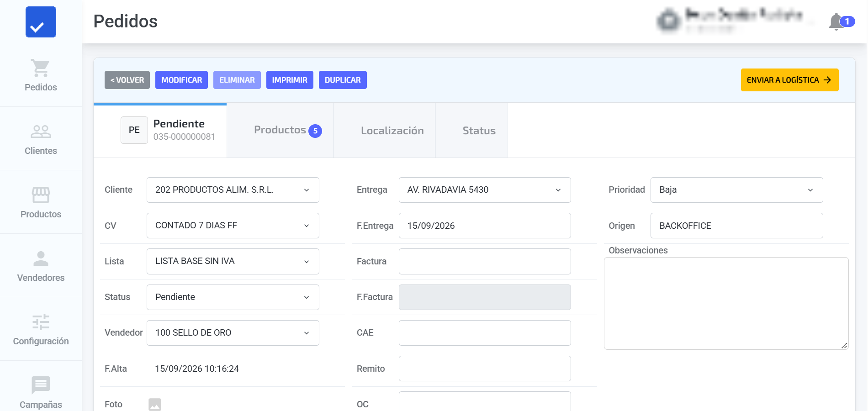Open the Entrega address dropdown
This screenshot has height=411, width=868.
pyautogui.click(x=485, y=190)
